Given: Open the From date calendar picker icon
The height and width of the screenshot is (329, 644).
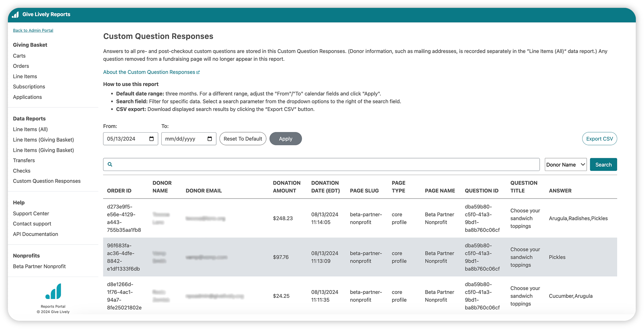Looking at the screenshot, I should coord(151,139).
